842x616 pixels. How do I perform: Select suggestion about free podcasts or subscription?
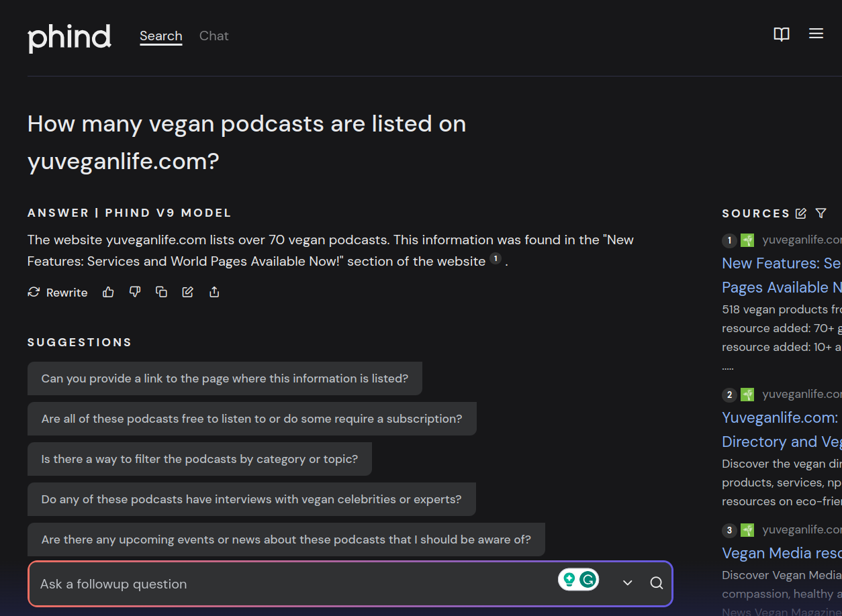coord(252,419)
